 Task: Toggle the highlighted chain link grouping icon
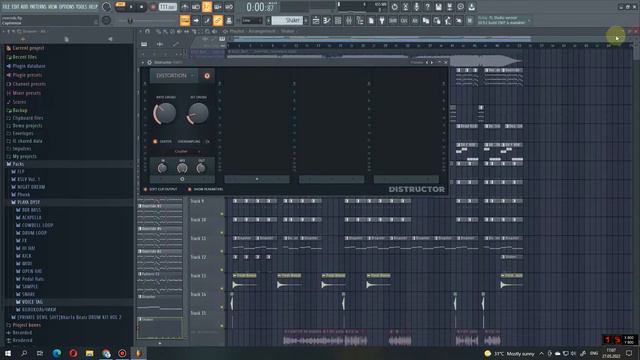pos(218,20)
